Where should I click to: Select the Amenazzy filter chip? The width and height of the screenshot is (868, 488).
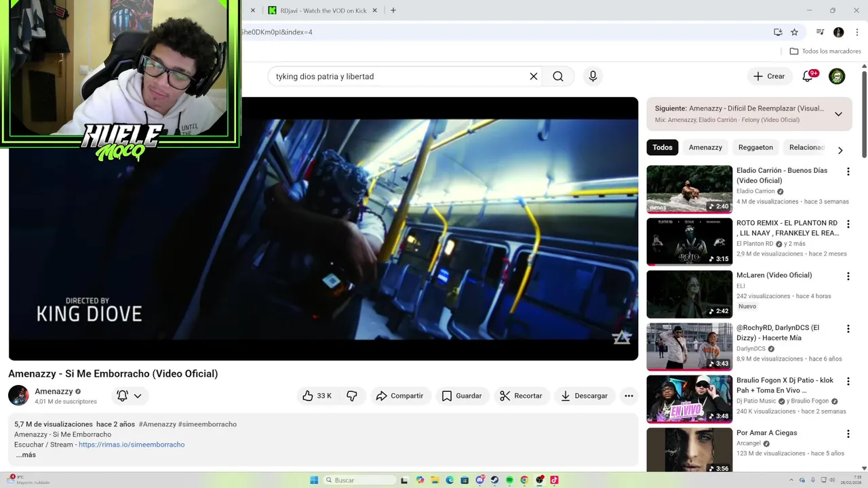pos(705,147)
